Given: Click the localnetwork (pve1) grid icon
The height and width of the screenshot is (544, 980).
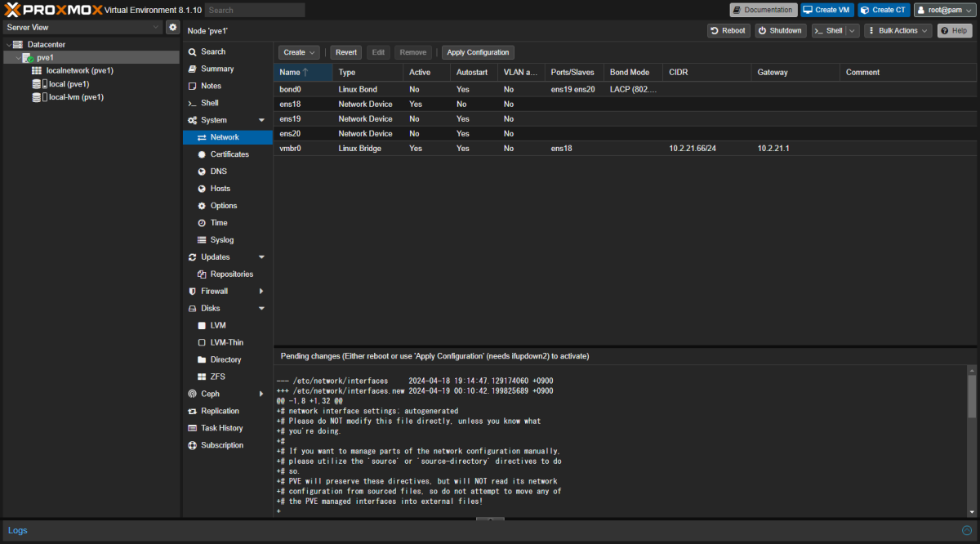Looking at the screenshot, I should (x=37, y=70).
